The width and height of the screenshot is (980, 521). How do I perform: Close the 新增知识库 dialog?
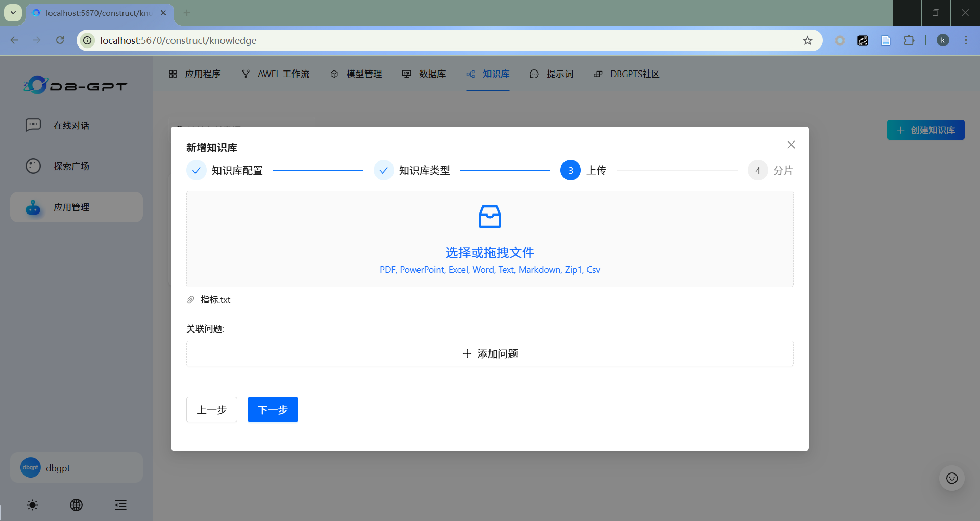(791, 145)
